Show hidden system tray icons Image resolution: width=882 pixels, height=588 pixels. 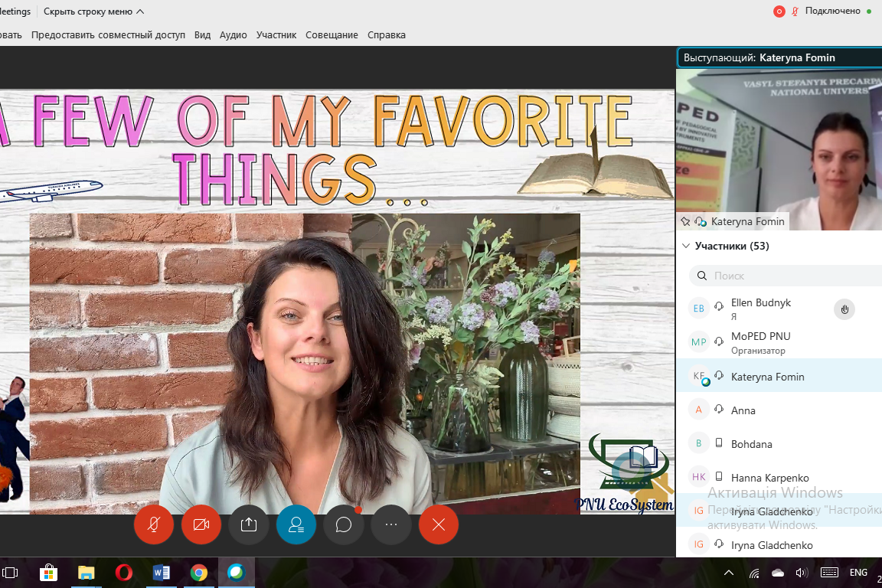tap(729, 573)
